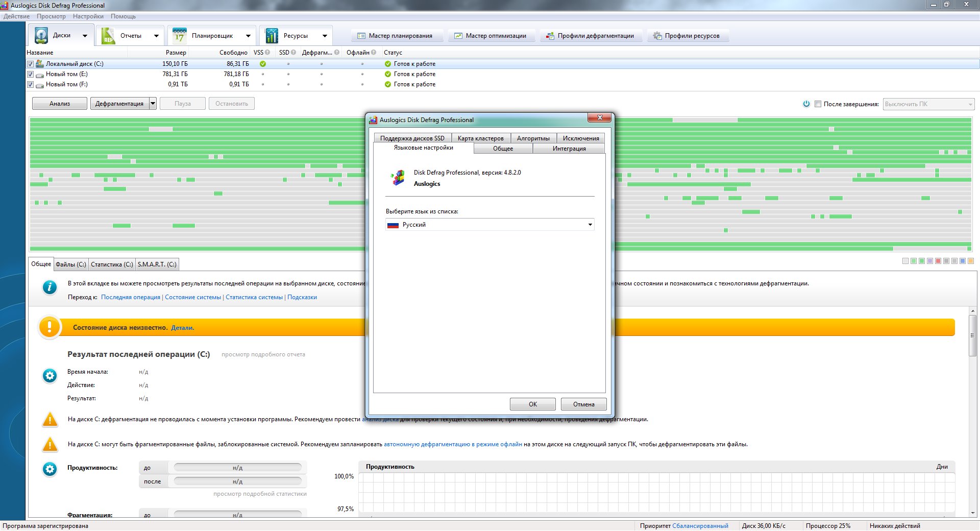Viewport: 980px width, 531px height.
Task: Uncheck the Новый том (F:) checkbox
Action: click(30, 84)
